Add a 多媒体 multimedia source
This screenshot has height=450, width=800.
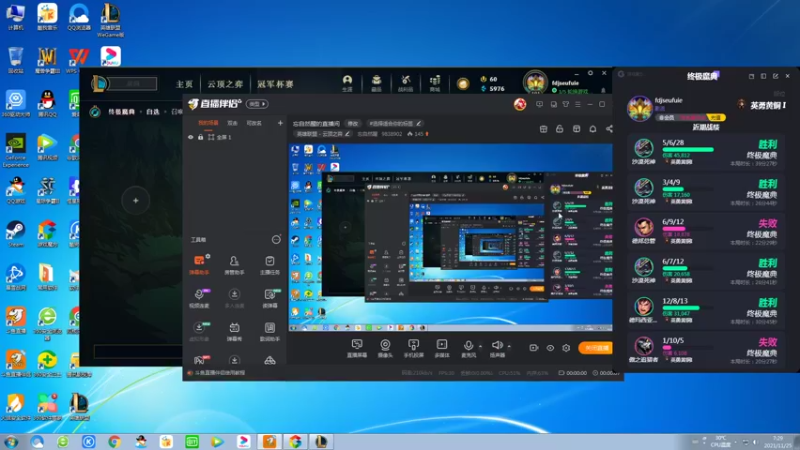point(442,348)
